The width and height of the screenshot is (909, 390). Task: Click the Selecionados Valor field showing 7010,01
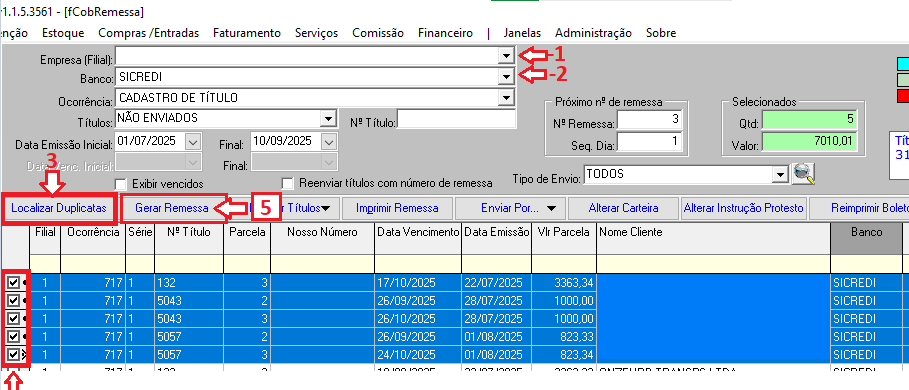click(809, 141)
